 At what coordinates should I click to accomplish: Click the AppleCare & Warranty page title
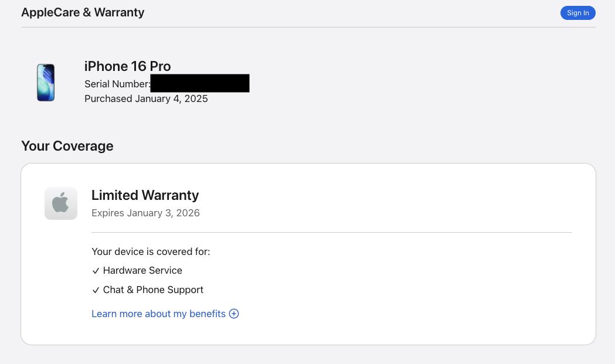[83, 12]
